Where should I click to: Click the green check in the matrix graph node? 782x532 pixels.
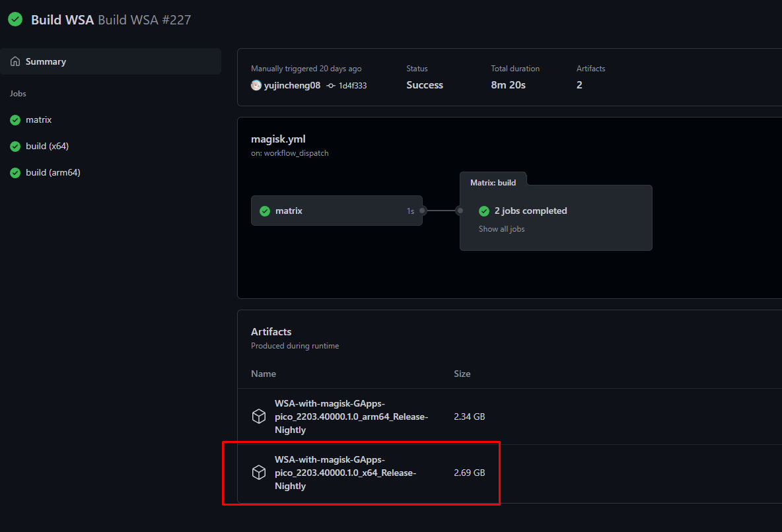pyautogui.click(x=265, y=211)
